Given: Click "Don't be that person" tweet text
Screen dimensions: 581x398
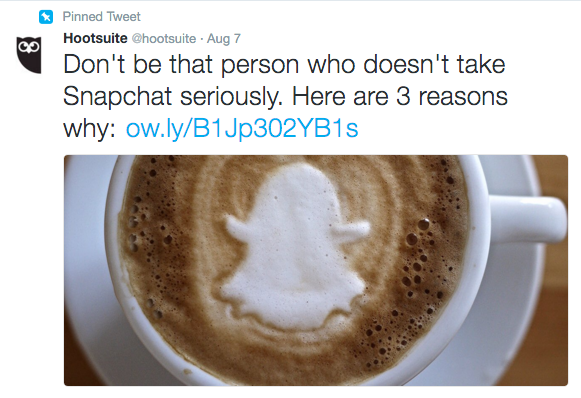Looking at the screenshot, I should (181, 65).
